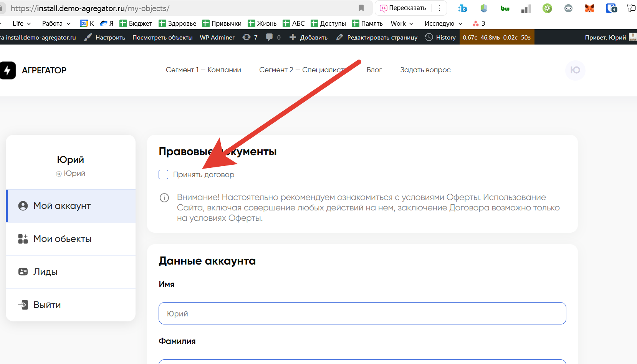
Task: Click the info icon beside the warning
Action: pos(164,198)
